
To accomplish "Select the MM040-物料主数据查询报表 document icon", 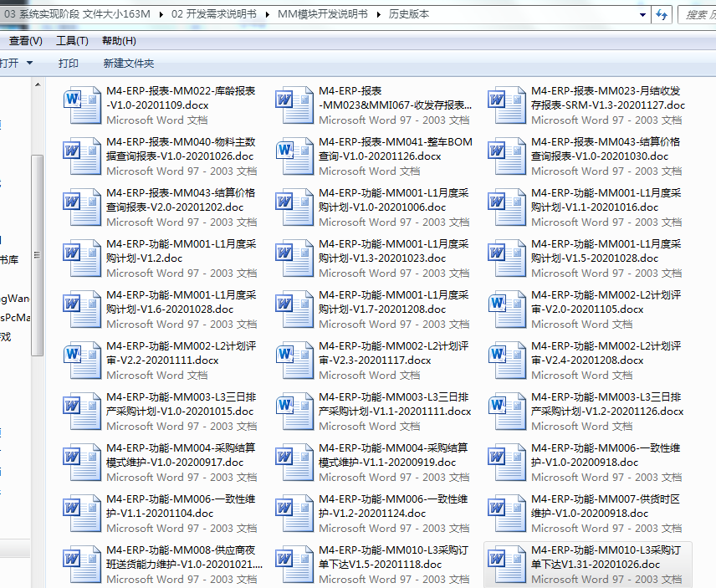I will [x=82, y=156].
